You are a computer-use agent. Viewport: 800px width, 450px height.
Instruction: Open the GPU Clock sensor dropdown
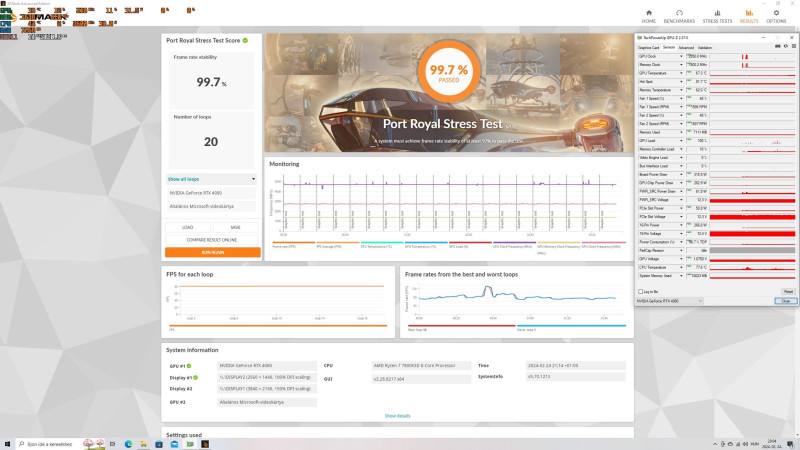[681, 56]
